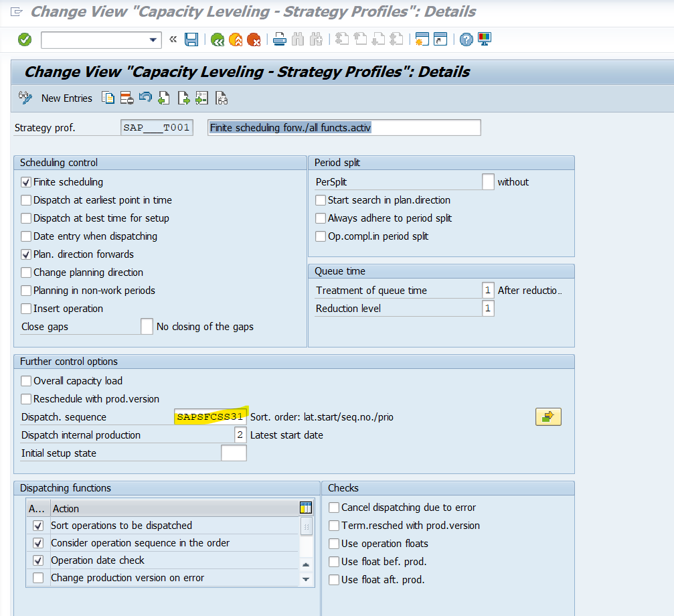Click the Save diskette icon

point(191,40)
